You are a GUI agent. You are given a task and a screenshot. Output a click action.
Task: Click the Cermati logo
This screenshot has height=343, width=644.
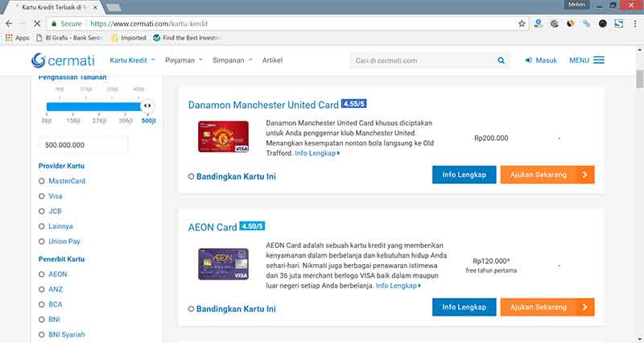click(x=63, y=60)
